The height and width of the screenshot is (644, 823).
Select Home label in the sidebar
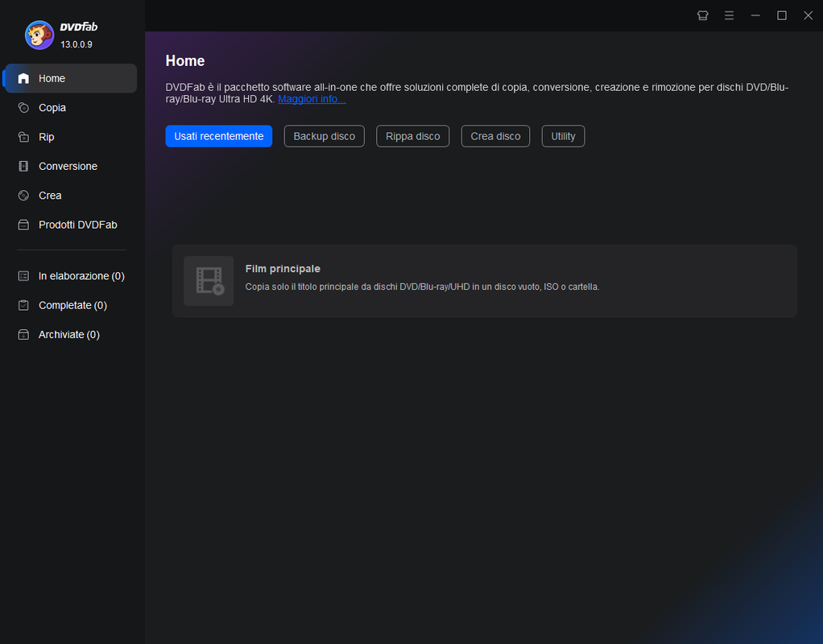[52, 78]
